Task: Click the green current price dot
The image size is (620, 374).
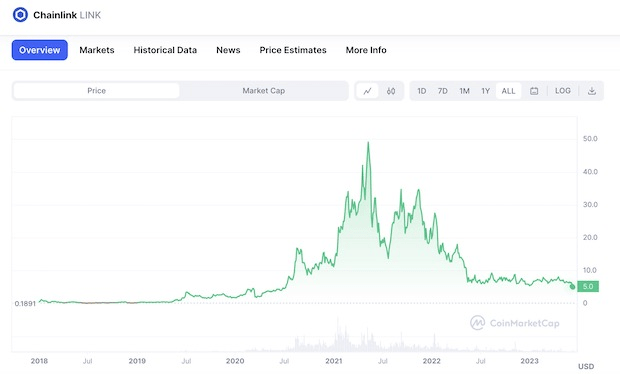Action: coord(573,287)
